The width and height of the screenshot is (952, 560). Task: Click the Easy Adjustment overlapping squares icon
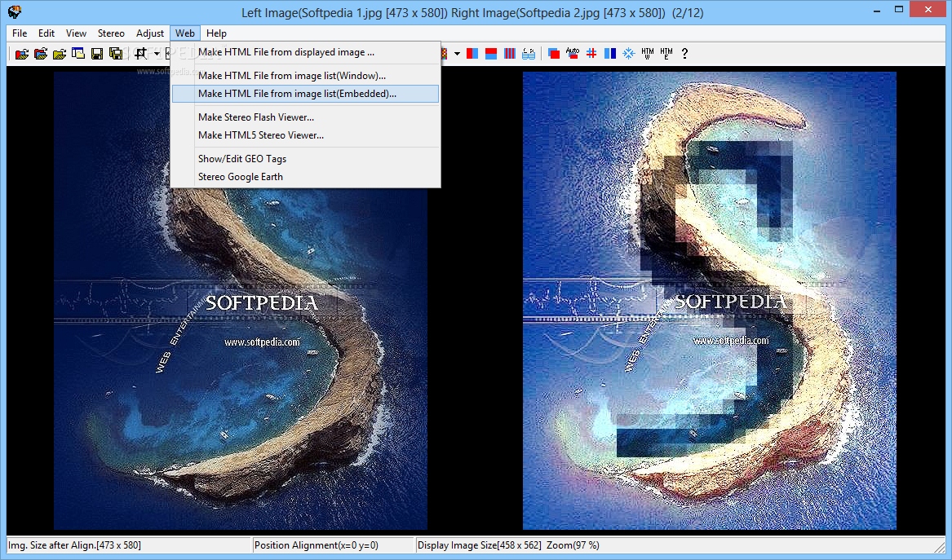(x=554, y=53)
